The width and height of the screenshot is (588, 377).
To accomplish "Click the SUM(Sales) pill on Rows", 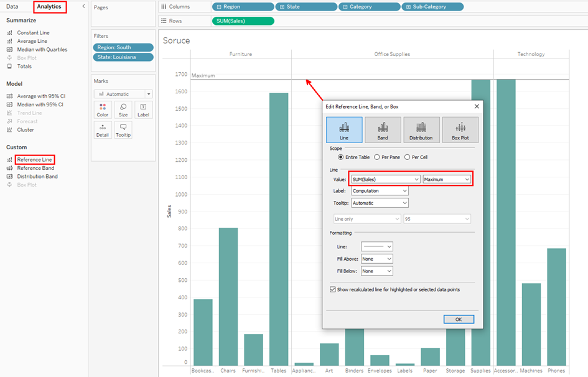I will coord(243,21).
